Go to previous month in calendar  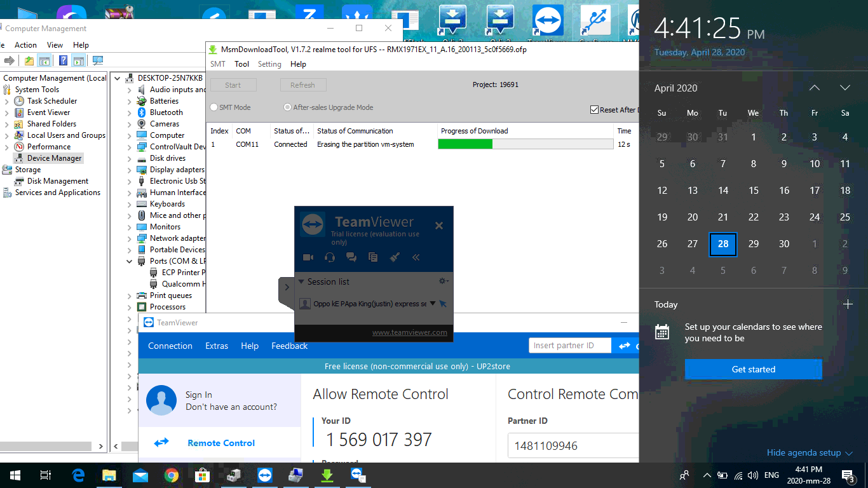[815, 88]
